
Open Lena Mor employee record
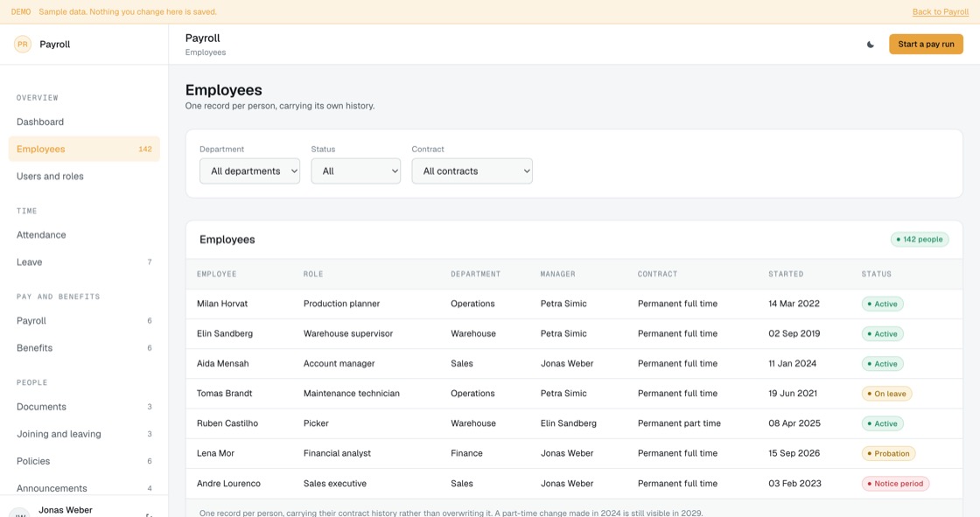(x=215, y=453)
